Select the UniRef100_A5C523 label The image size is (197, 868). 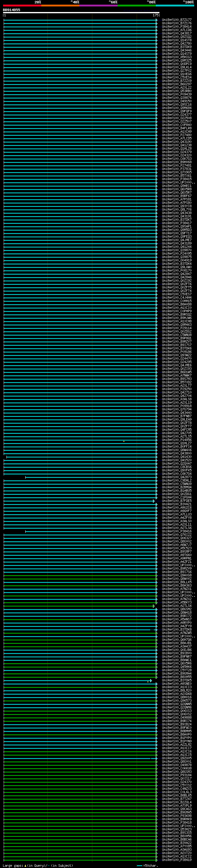[x=177, y=548]
